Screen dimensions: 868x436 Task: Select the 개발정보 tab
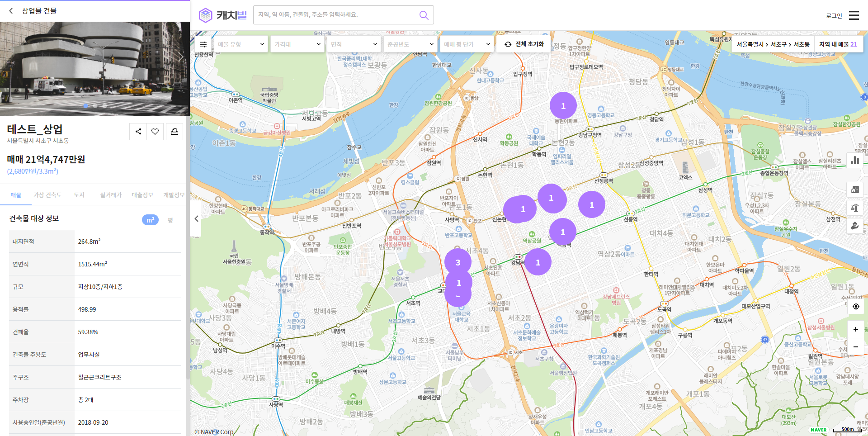point(174,195)
